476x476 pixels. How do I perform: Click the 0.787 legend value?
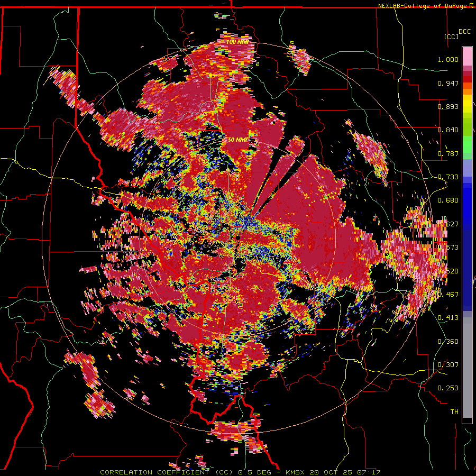448,153
